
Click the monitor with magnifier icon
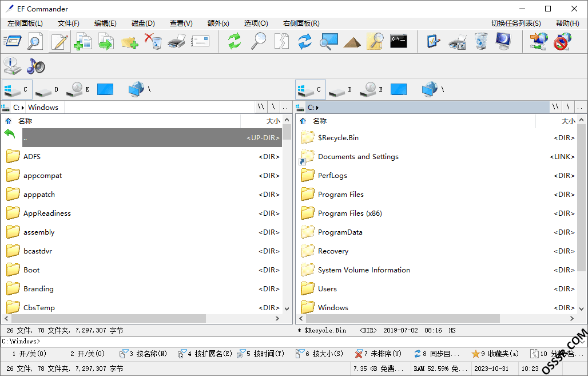tap(328, 41)
